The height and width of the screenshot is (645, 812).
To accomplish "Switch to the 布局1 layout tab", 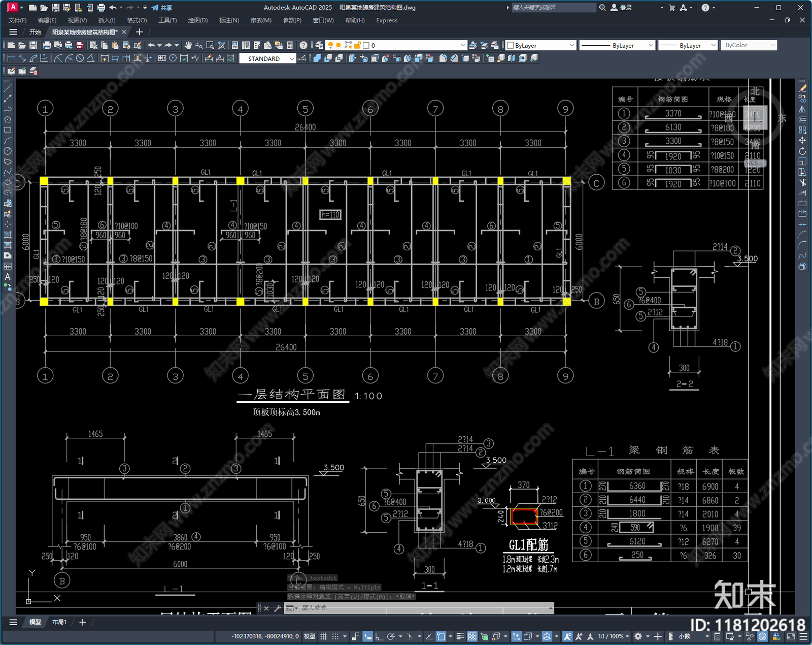I will pyautogui.click(x=59, y=622).
